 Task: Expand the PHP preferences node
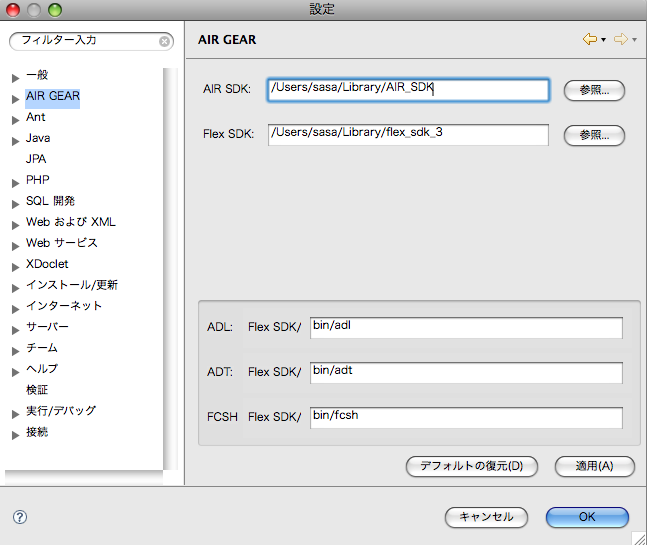pos(15,181)
